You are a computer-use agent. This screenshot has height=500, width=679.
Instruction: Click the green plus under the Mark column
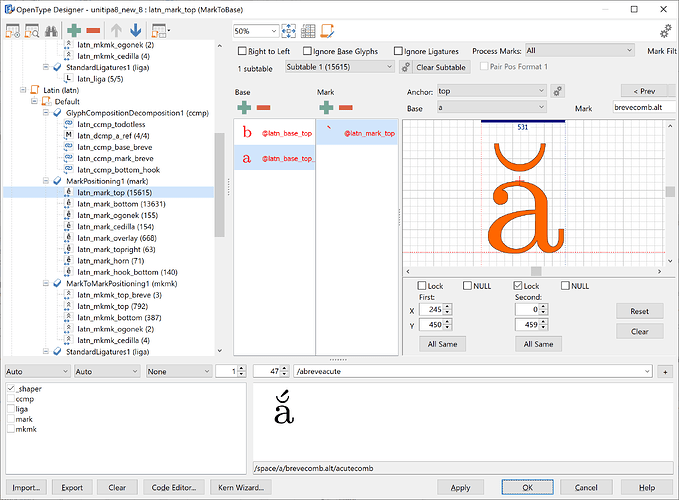[326, 107]
